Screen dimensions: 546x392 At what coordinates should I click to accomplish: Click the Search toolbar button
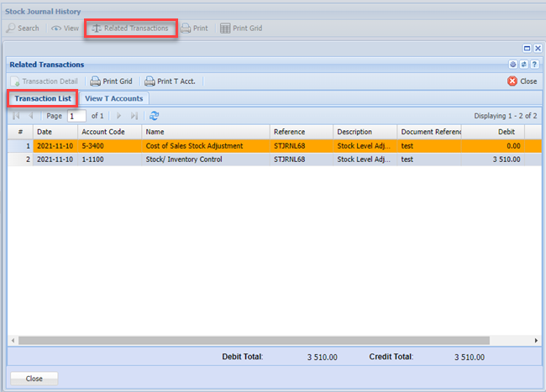point(23,29)
